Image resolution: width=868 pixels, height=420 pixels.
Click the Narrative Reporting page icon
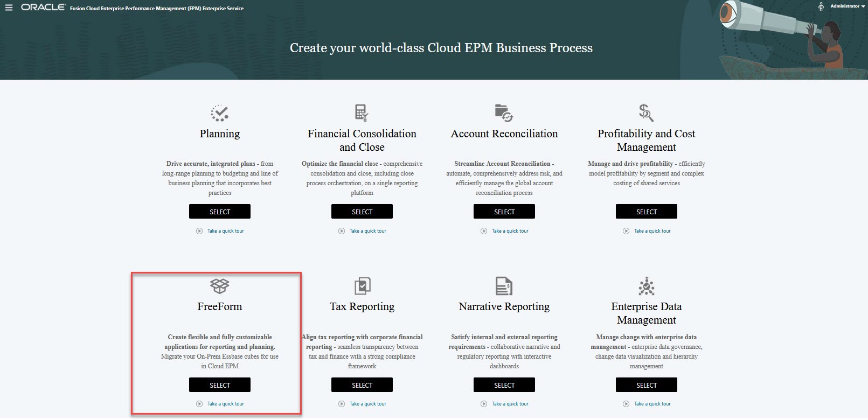[x=504, y=286]
